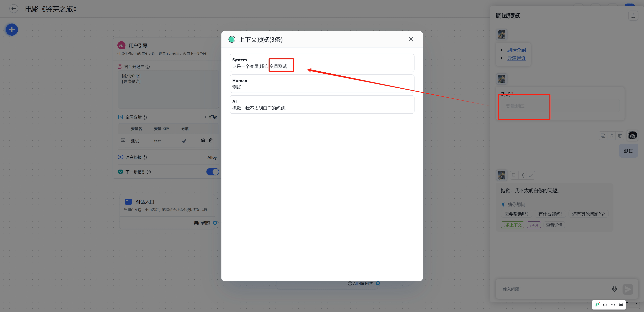Viewport: 644px width, 312px height.
Task: Delete the 测试 global variable via the trash icon
Action: [211, 140]
